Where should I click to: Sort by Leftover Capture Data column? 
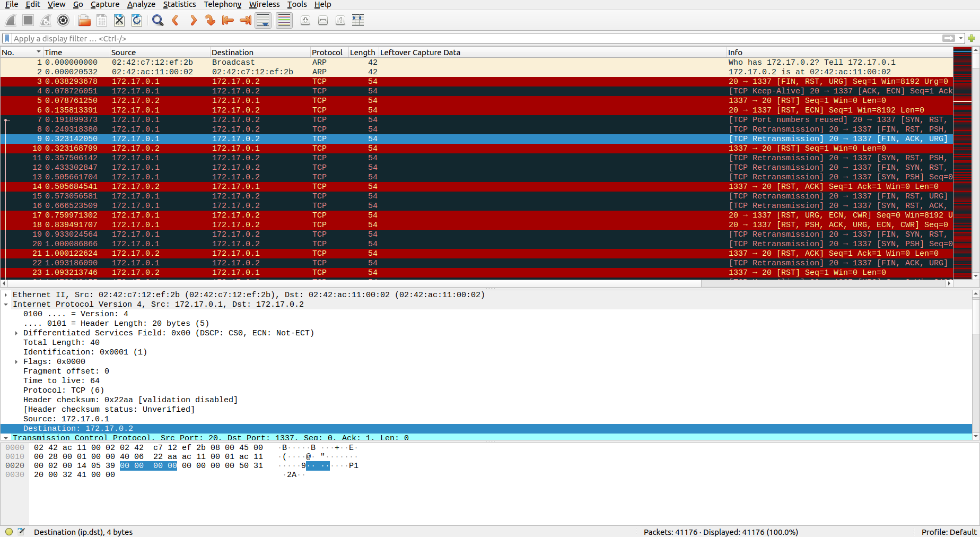click(552, 52)
